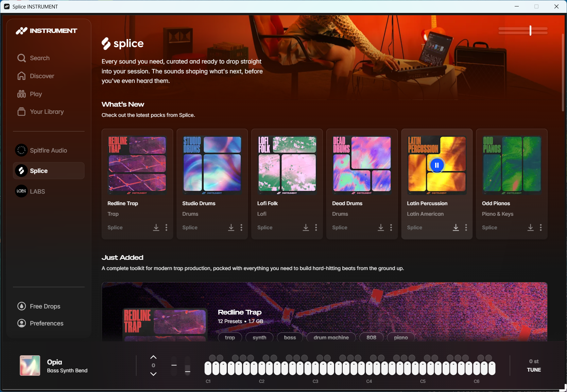Image resolution: width=567 pixels, height=392 pixels.
Task: Select the Splice sidebar item
Action: click(x=49, y=171)
